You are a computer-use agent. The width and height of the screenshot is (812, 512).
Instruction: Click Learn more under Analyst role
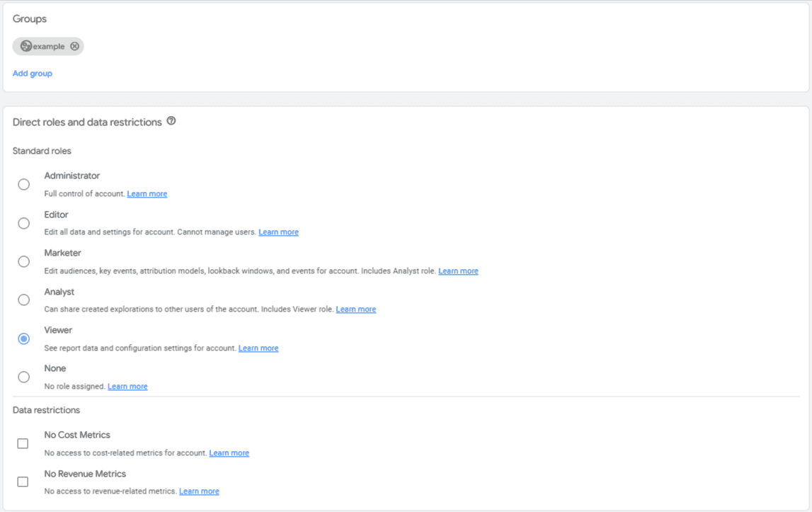(355, 309)
